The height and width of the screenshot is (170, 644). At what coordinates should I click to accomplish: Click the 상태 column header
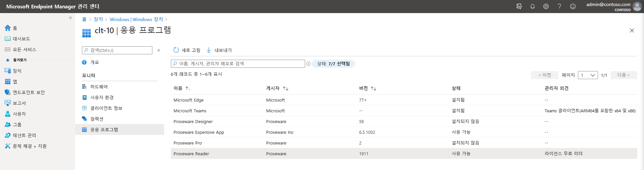pos(456,88)
